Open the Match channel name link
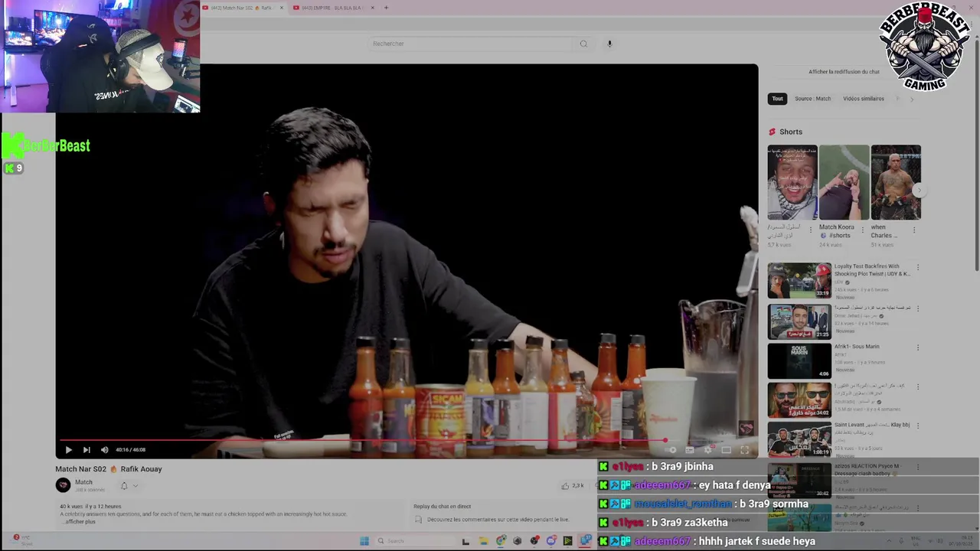980x551 pixels. coord(83,483)
